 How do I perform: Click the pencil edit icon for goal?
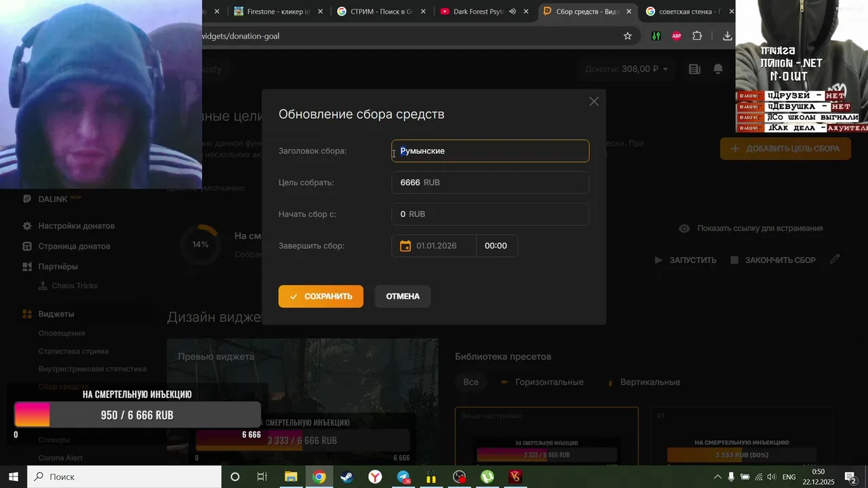pyautogui.click(x=835, y=260)
